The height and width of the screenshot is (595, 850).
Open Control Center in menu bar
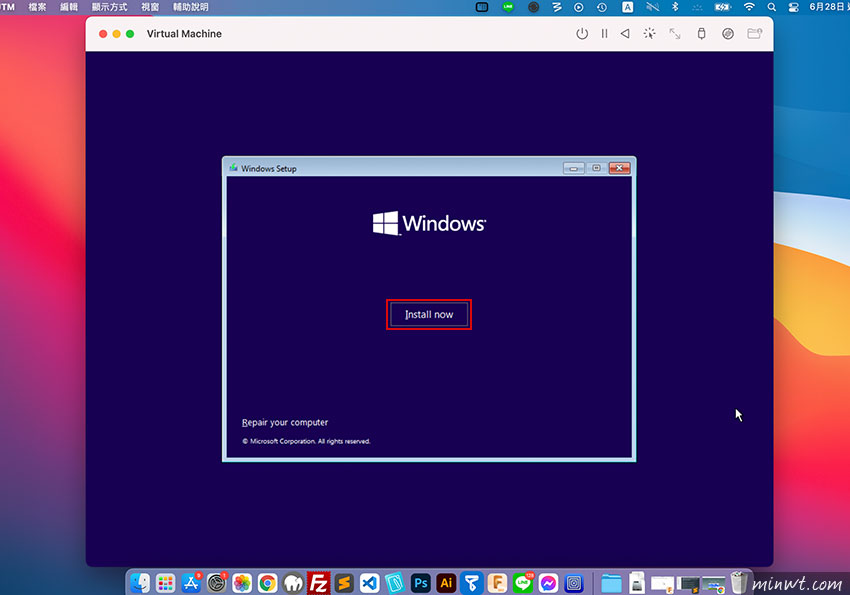(x=794, y=7)
